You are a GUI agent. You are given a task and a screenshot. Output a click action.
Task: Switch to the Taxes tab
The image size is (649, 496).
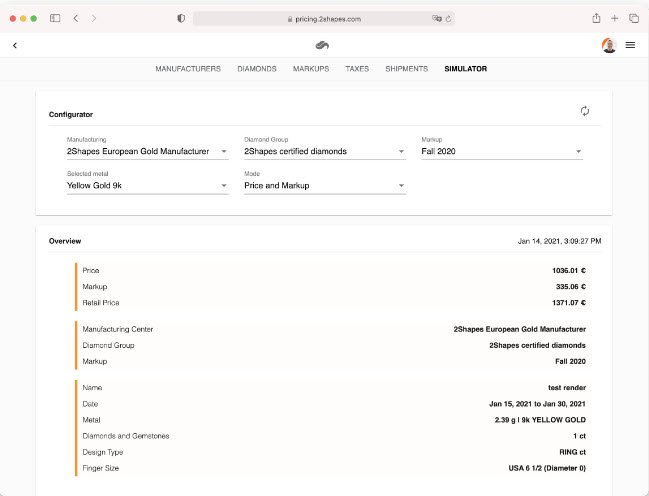(357, 69)
